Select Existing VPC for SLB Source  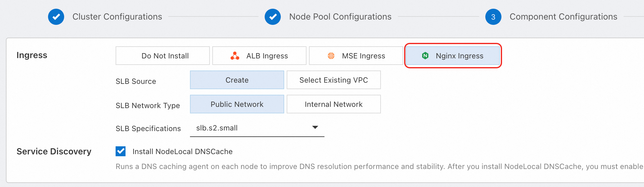[x=333, y=80]
